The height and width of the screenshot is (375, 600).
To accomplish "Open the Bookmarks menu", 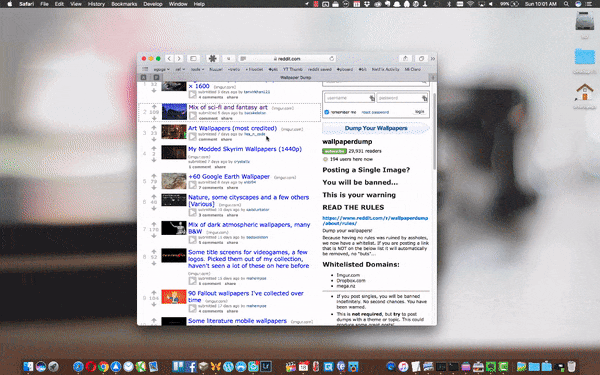I will (x=124, y=4).
